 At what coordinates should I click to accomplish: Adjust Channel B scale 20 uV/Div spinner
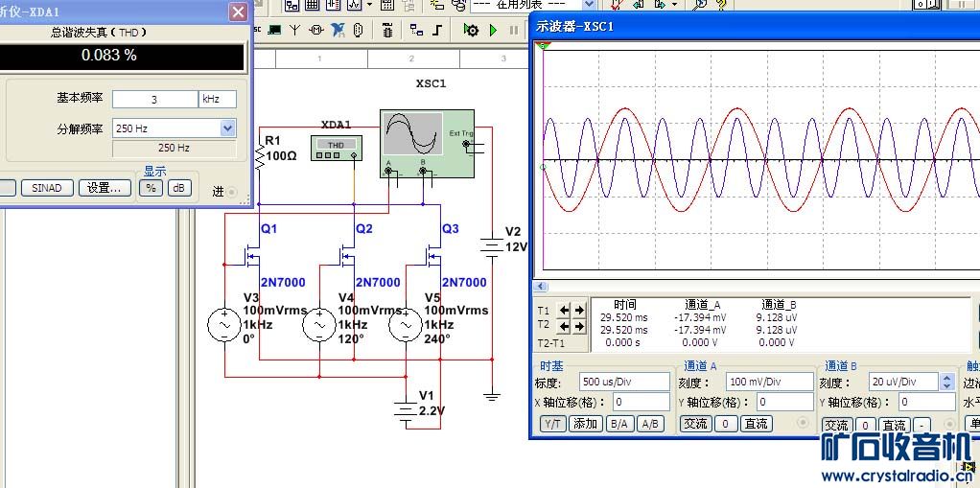coord(947,382)
